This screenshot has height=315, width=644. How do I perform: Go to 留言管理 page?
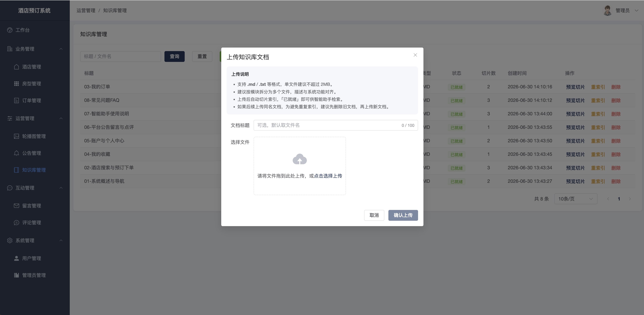[35, 206]
